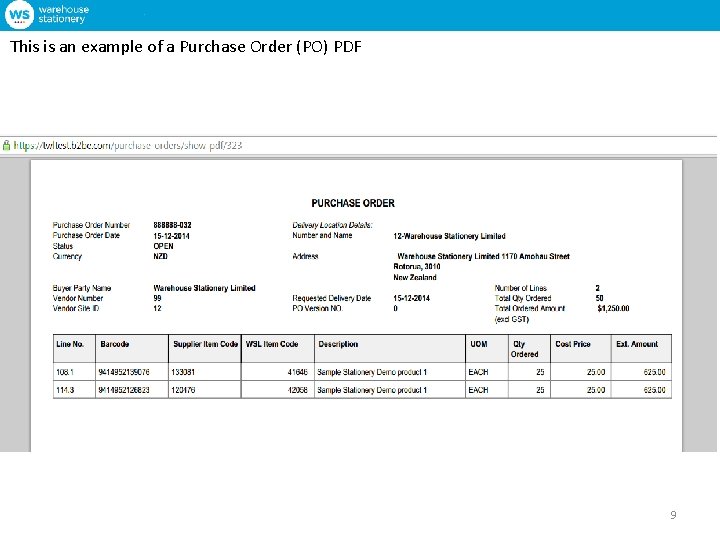The width and height of the screenshot is (720, 540).
Task: Click the PO Version NO. label
Action: coord(317,308)
